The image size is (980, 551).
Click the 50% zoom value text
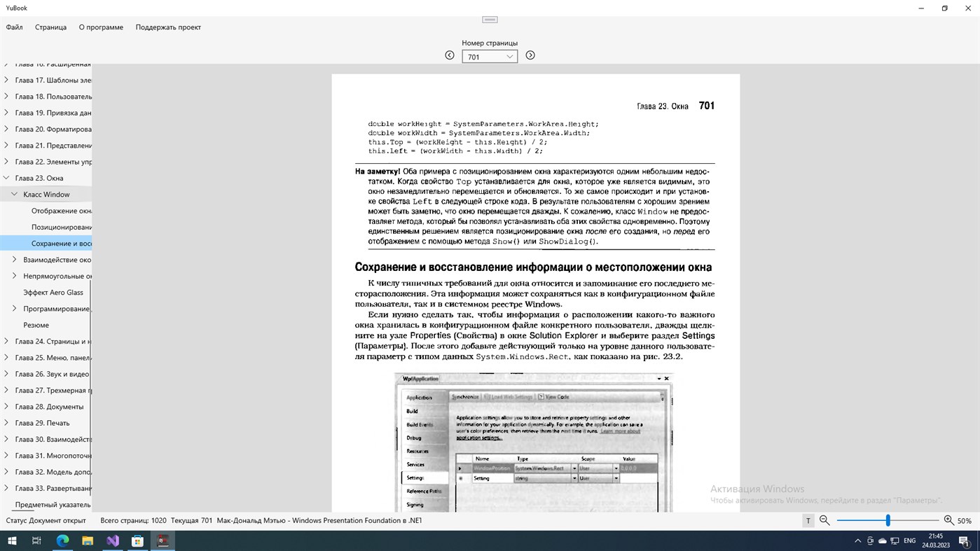point(965,521)
